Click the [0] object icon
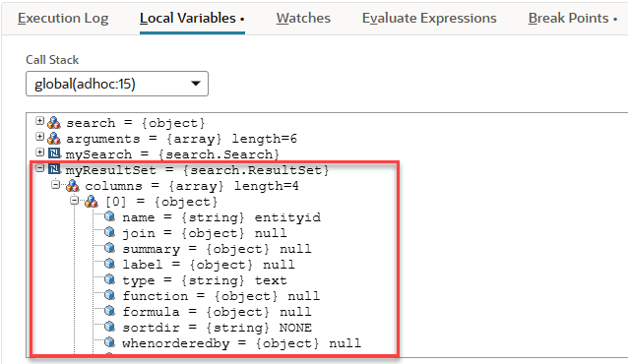 [x=92, y=201]
